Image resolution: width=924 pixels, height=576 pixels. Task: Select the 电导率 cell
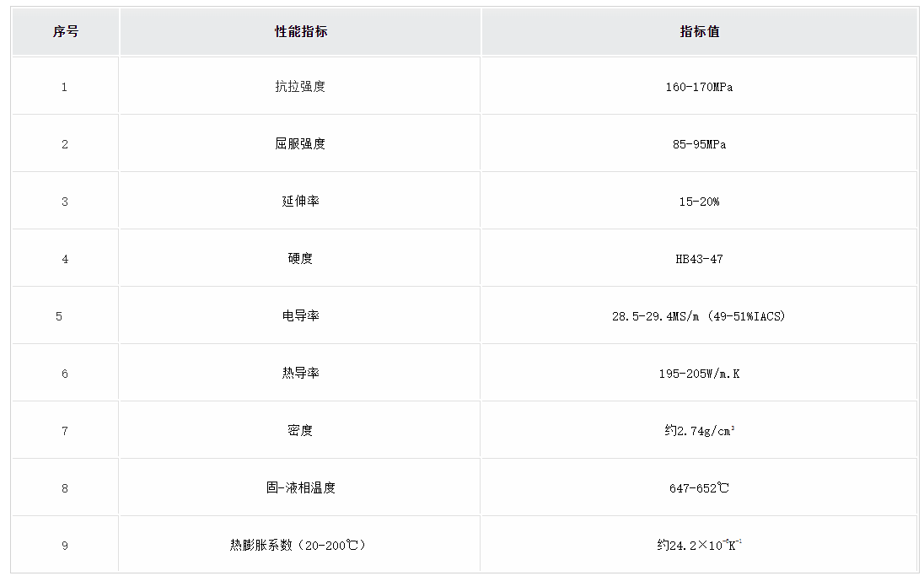click(300, 316)
